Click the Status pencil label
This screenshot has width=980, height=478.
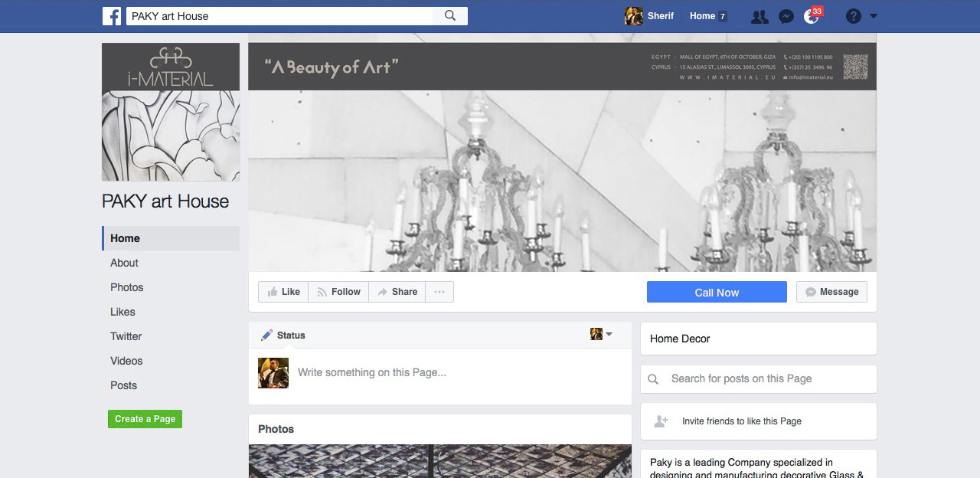pos(283,335)
